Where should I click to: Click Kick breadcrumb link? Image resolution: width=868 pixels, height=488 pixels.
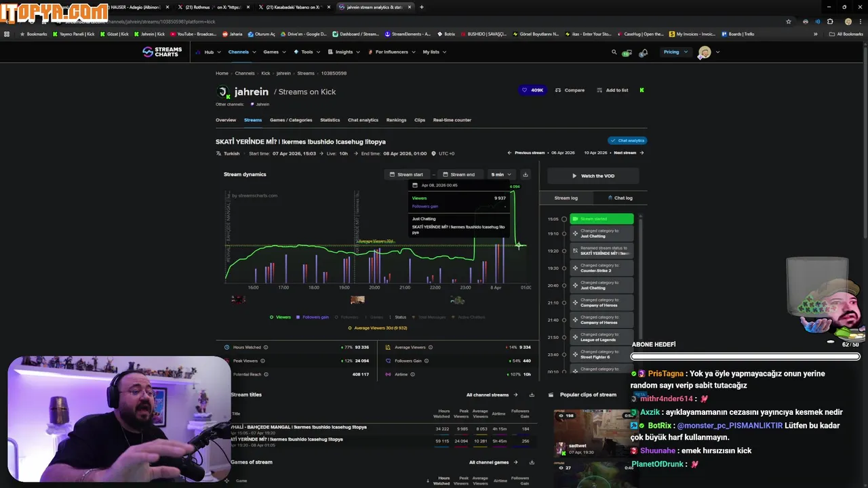266,73
